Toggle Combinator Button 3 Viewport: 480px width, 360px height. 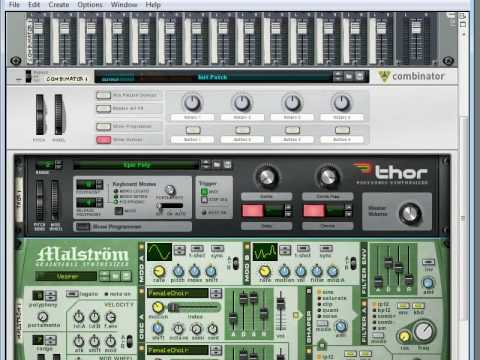292,130
